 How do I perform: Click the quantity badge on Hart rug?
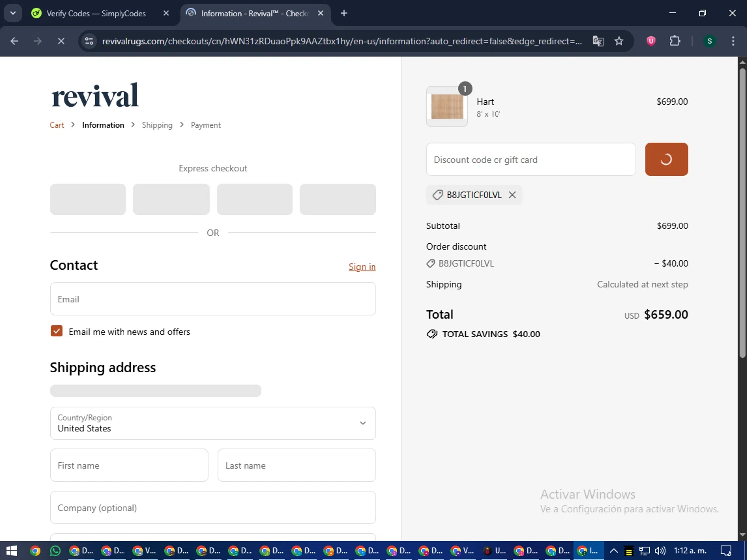(x=465, y=89)
